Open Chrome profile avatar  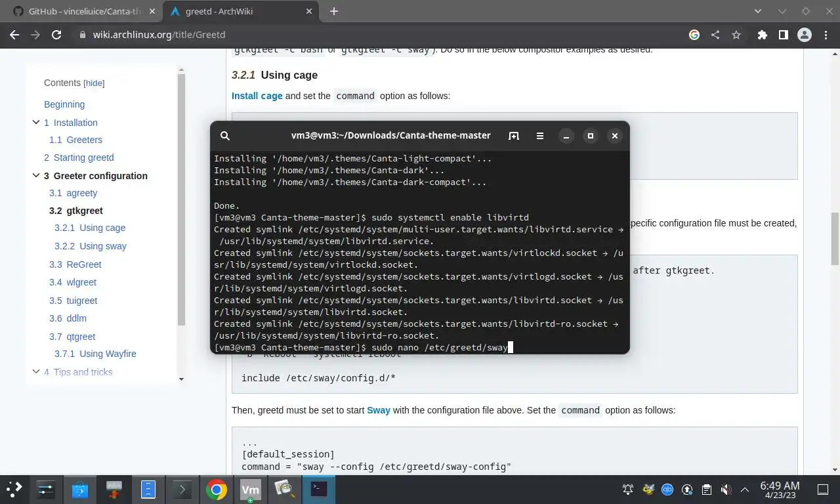coord(804,35)
